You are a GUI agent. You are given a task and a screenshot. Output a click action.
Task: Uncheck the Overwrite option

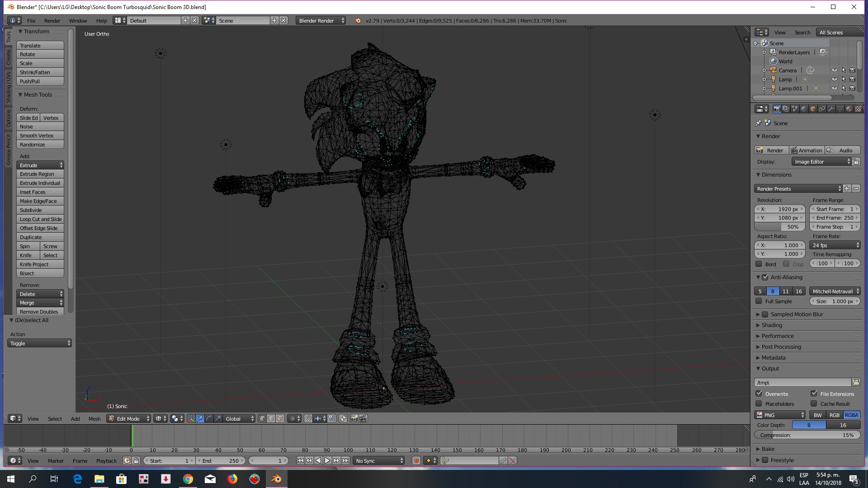click(759, 394)
